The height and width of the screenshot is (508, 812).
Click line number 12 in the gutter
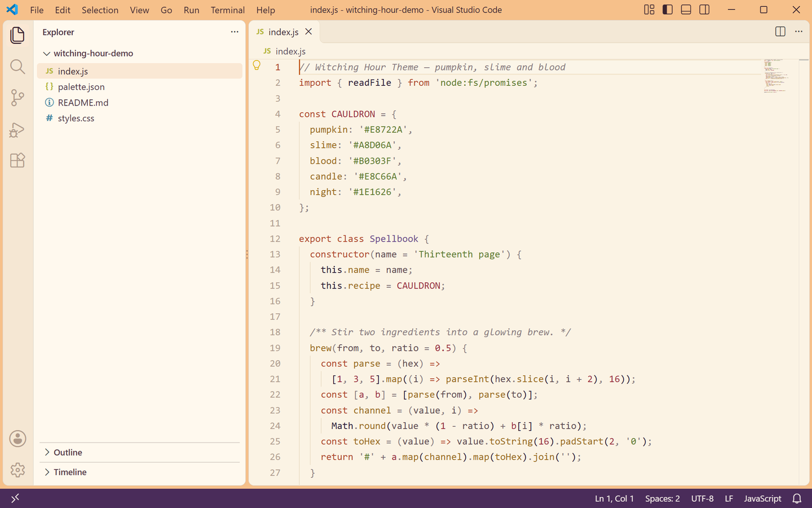coord(275,239)
